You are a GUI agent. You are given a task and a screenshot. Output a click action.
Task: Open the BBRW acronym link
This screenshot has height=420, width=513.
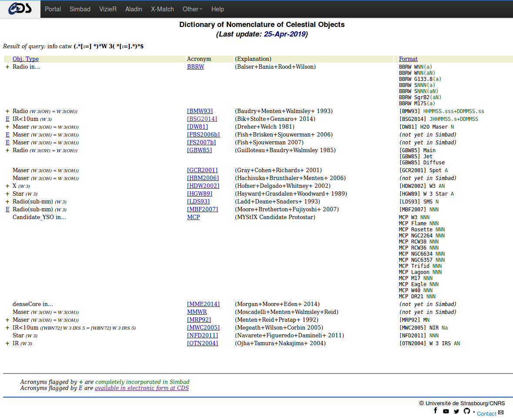(195, 67)
